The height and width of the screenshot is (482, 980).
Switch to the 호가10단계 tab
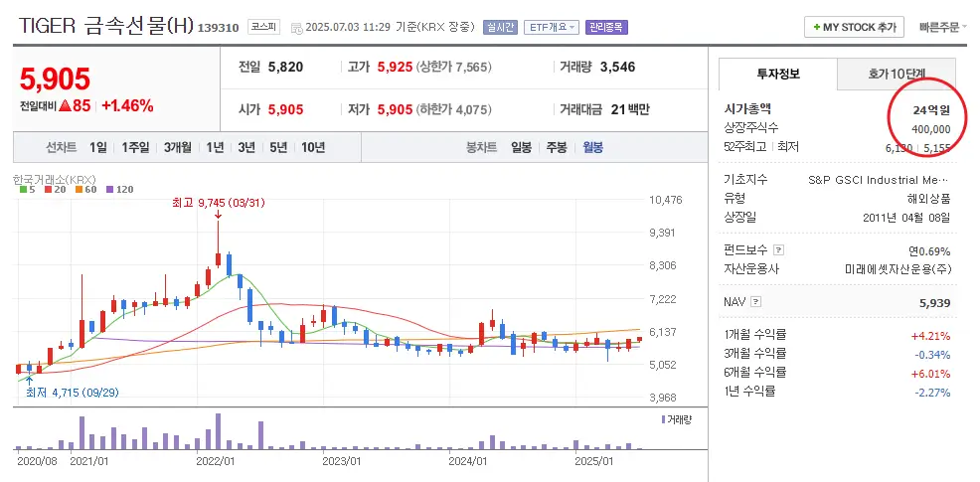click(x=896, y=74)
